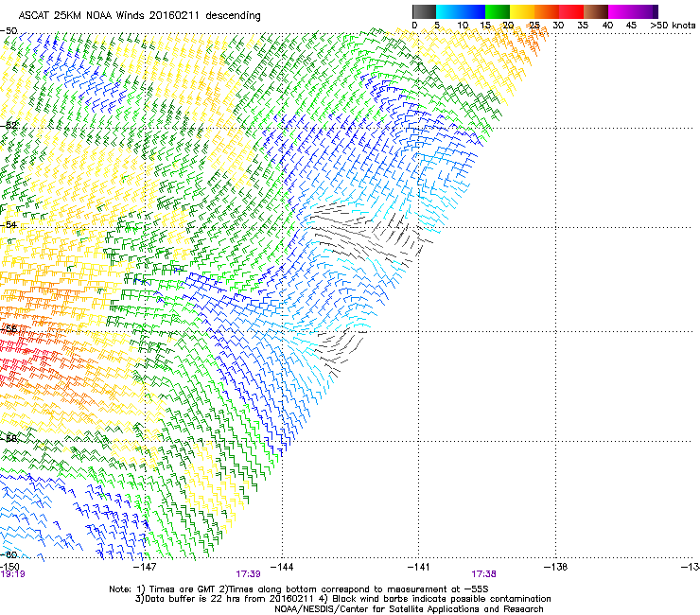
Task: Click the yellow 20-25 knots color segment
Action: point(522,11)
